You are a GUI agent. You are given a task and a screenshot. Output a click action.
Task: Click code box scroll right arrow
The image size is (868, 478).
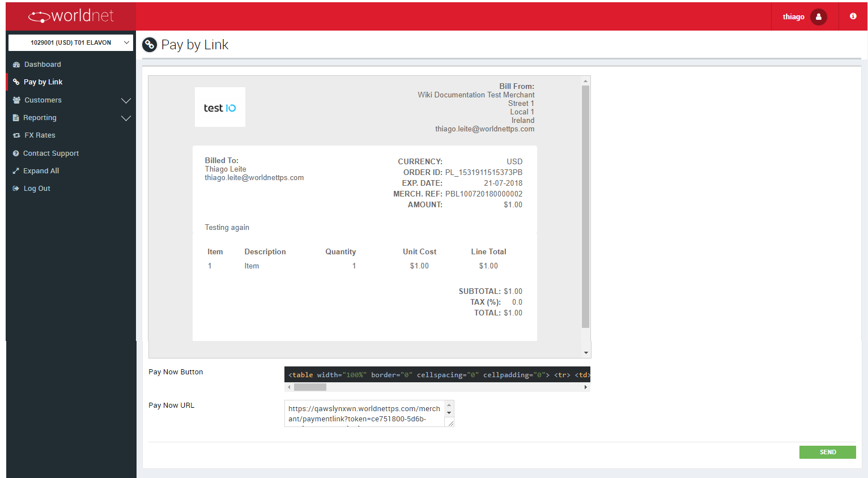tap(586, 387)
